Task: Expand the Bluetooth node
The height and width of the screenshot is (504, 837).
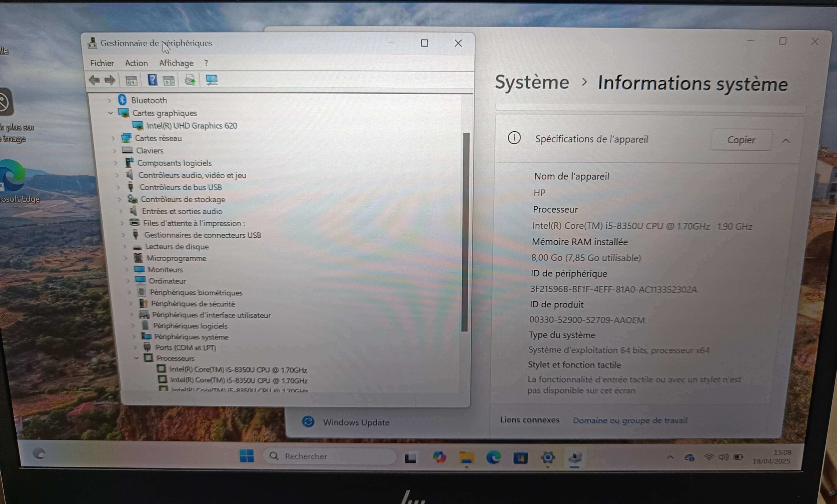Action: tap(109, 100)
